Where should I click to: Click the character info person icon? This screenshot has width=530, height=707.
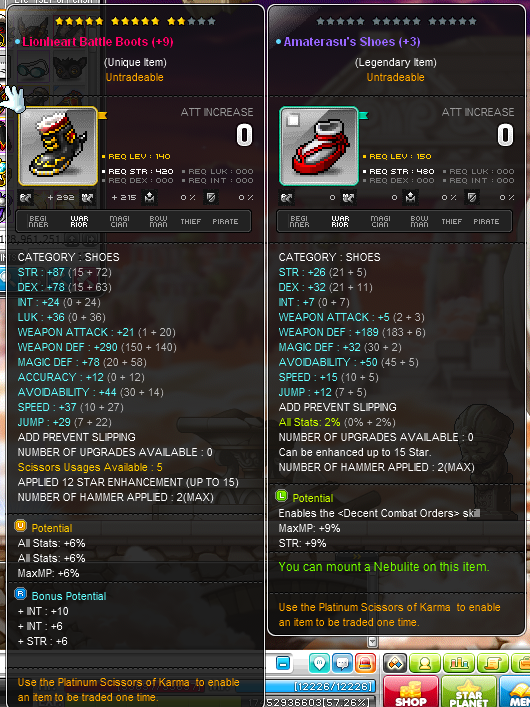tap(424, 663)
